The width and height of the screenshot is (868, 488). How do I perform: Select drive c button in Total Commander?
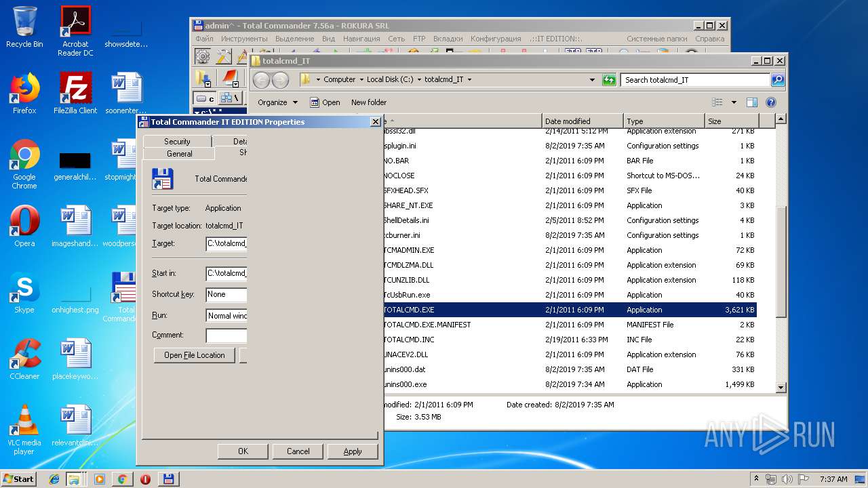pos(205,99)
